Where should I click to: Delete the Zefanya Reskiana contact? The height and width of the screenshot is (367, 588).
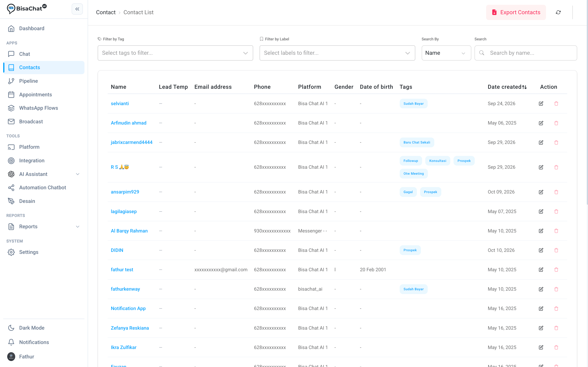[x=556, y=328]
